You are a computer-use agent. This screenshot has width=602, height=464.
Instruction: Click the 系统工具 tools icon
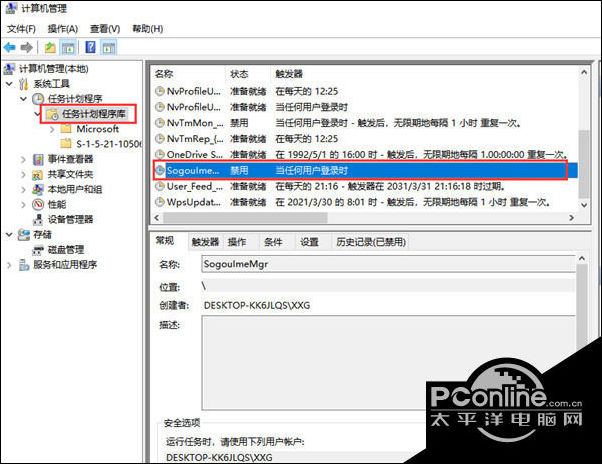pyautogui.click(x=24, y=84)
